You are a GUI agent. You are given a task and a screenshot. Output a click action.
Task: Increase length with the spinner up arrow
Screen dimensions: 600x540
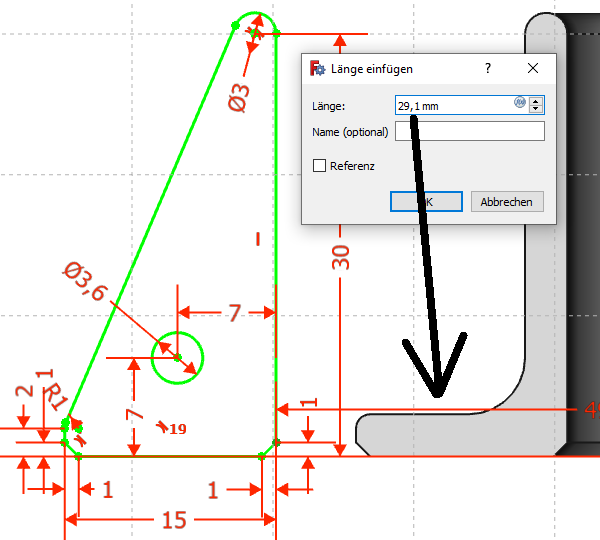[x=537, y=100]
